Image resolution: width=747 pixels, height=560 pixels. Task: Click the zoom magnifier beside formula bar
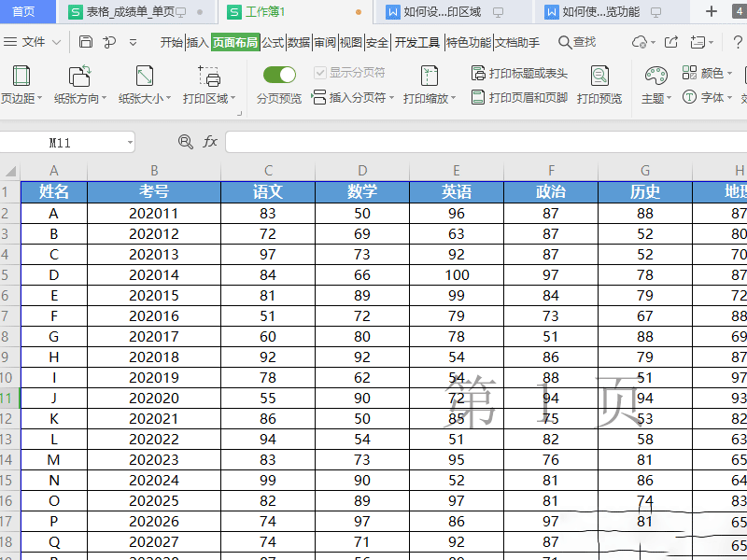185,142
